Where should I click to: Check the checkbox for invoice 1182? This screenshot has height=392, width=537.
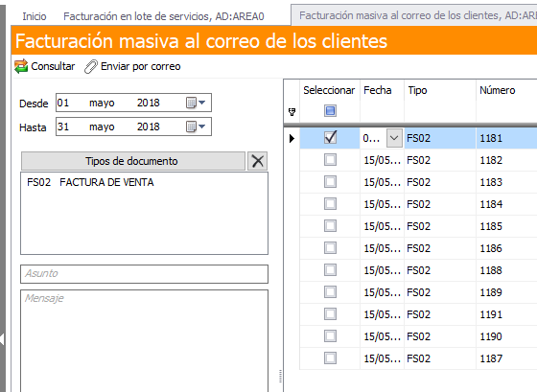[330, 160]
